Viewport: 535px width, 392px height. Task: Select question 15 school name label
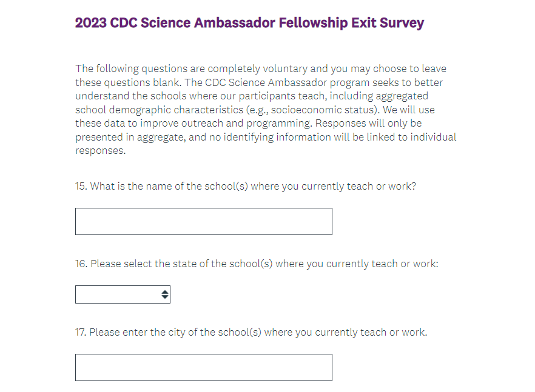coord(246,186)
